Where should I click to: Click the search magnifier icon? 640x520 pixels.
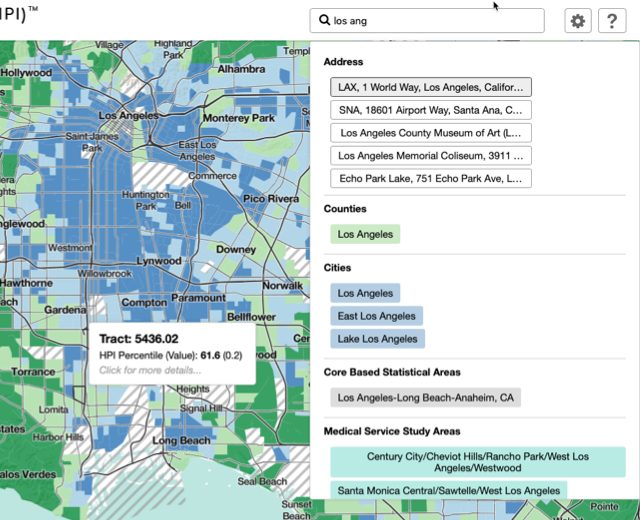click(x=324, y=20)
